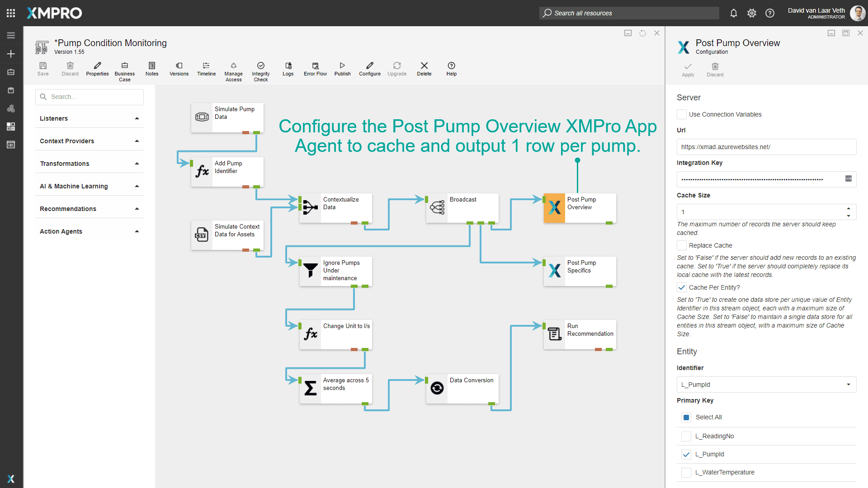Increase Cache Size with up arrow
The width and height of the screenshot is (868, 488).
point(849,209)
